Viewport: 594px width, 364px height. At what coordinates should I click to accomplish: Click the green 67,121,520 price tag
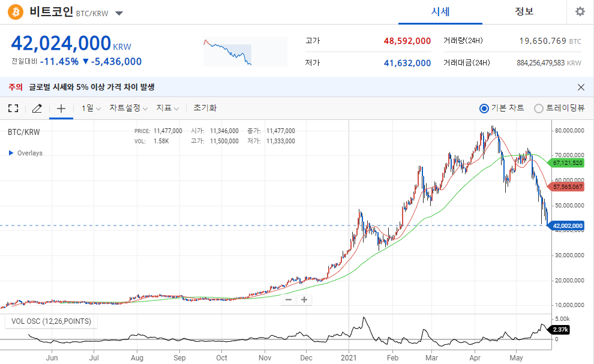(x=567, y=163)
